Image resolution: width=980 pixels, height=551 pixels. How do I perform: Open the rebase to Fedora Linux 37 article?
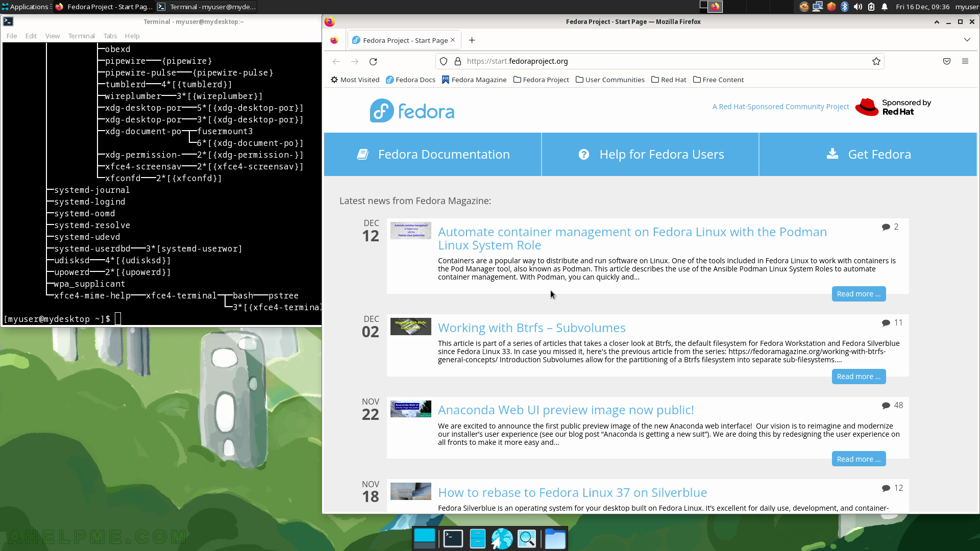click(x=573, y=492)
